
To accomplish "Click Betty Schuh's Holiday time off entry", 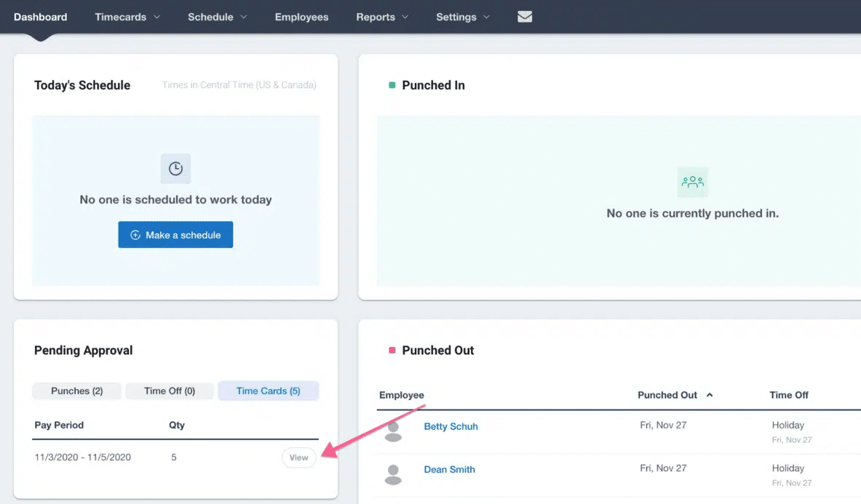I will [788, 425].
